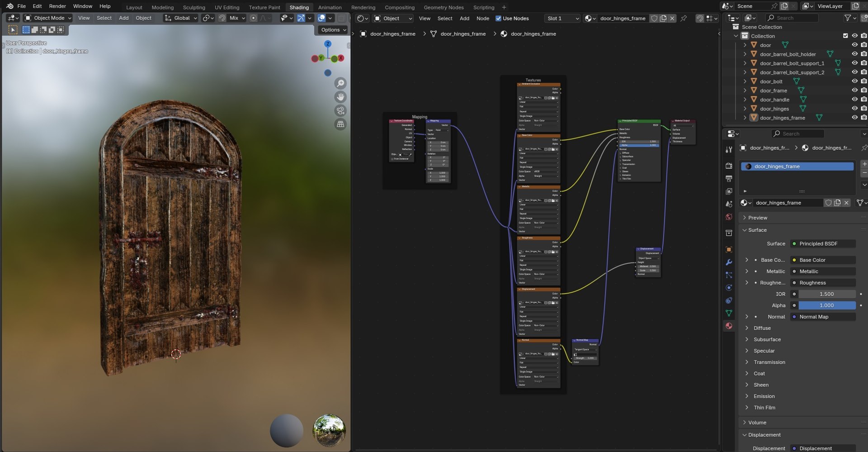The width and height of the screenshot is (868, 452).
Task: Click Displacement linked input button
Action: [823, 448]
